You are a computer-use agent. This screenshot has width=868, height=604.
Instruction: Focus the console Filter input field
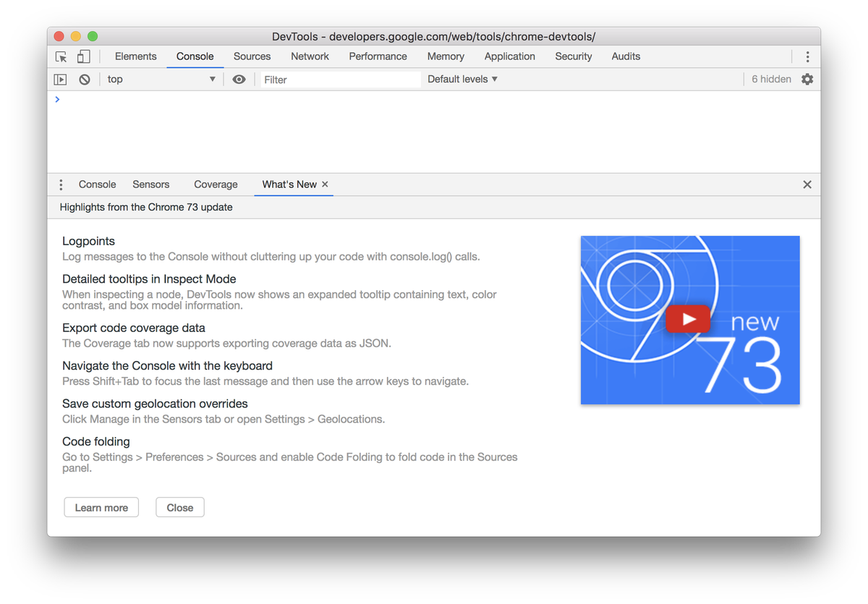340,80
